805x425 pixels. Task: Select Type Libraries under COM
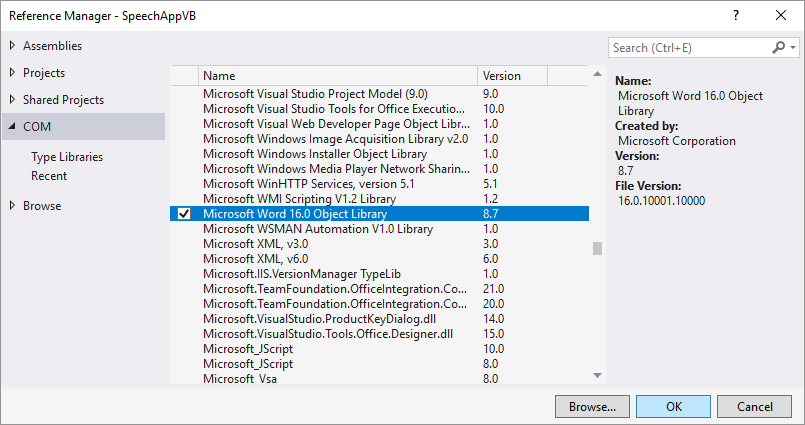click(x=67, y=157)
